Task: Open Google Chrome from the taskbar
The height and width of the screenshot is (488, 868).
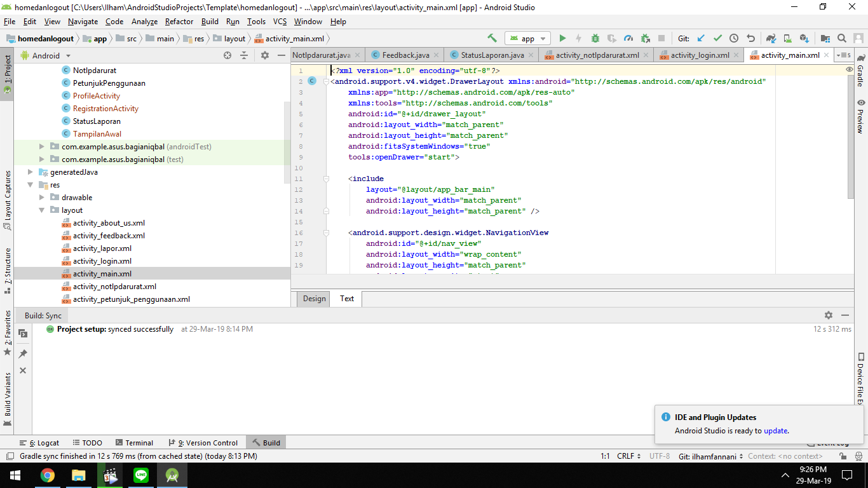Action: point(47,475)
